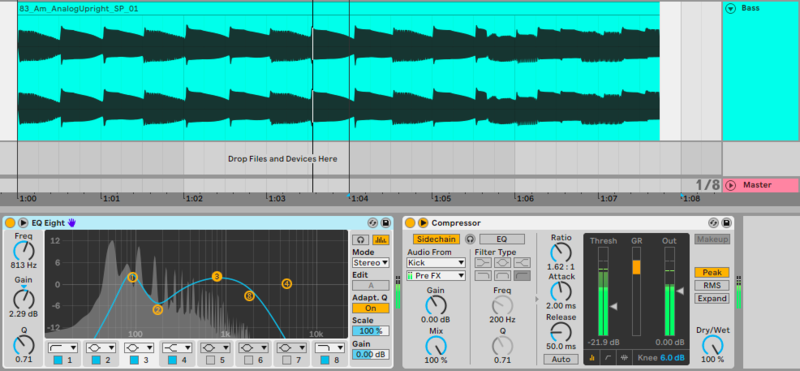
Task: Open band 5 filter type dropdown
Action: coord(215,348)
